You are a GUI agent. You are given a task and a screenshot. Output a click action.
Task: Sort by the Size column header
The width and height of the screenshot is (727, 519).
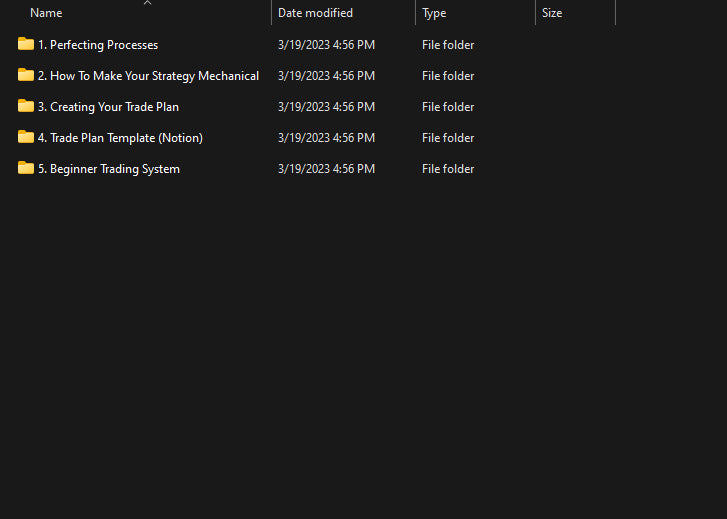[x=552, y=13]
